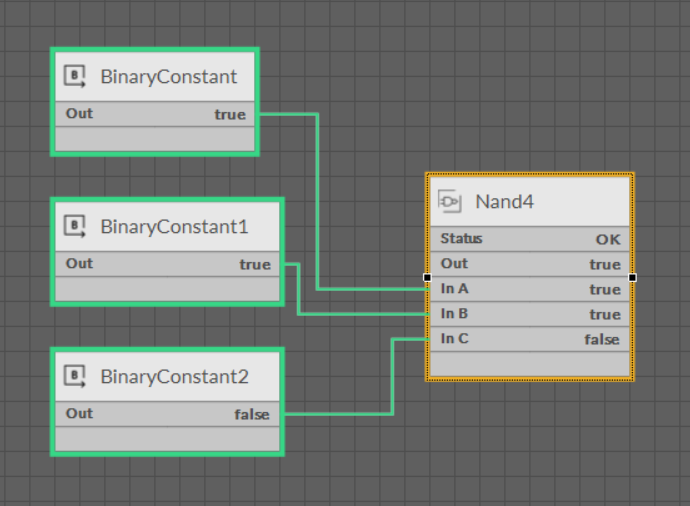Select the Nand4 block title
The height and width of the screenshot is (506, 690).
click(x=504, y=202)
